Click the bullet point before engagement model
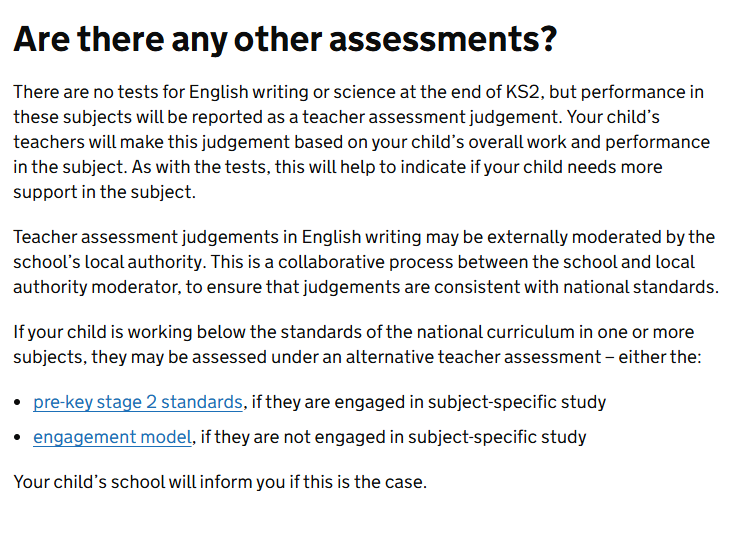Image resolution: width=755 pixels, height=533 pixels. pos(19,438)
